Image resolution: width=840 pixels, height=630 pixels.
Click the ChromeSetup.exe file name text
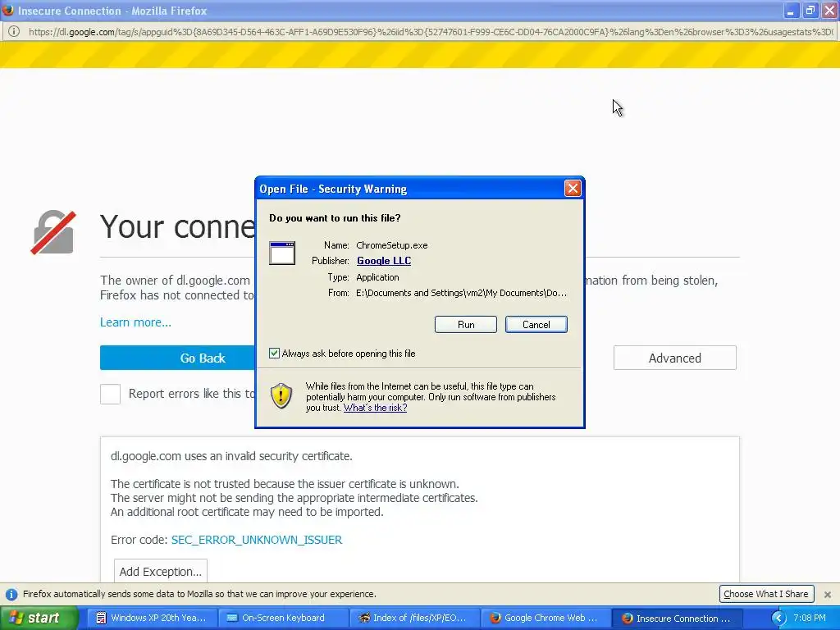tap(391, 245)
